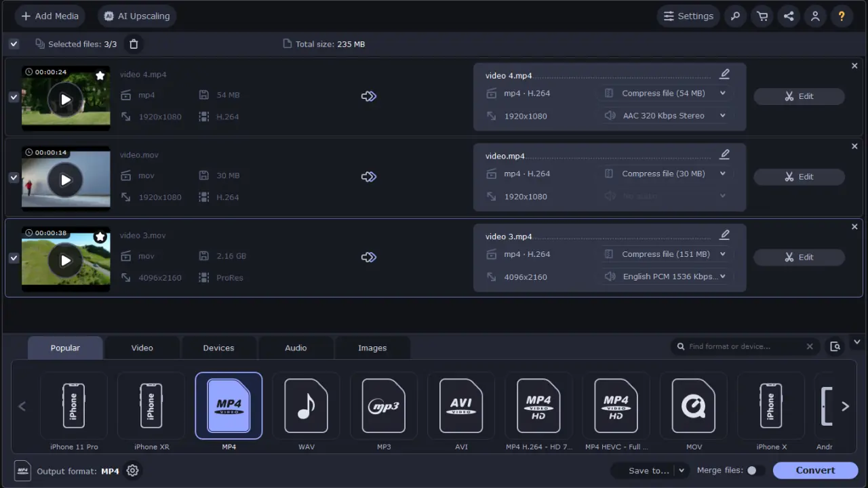
Task: Expand Compress file (54 MB) dropdown
Action: (722, 94)
